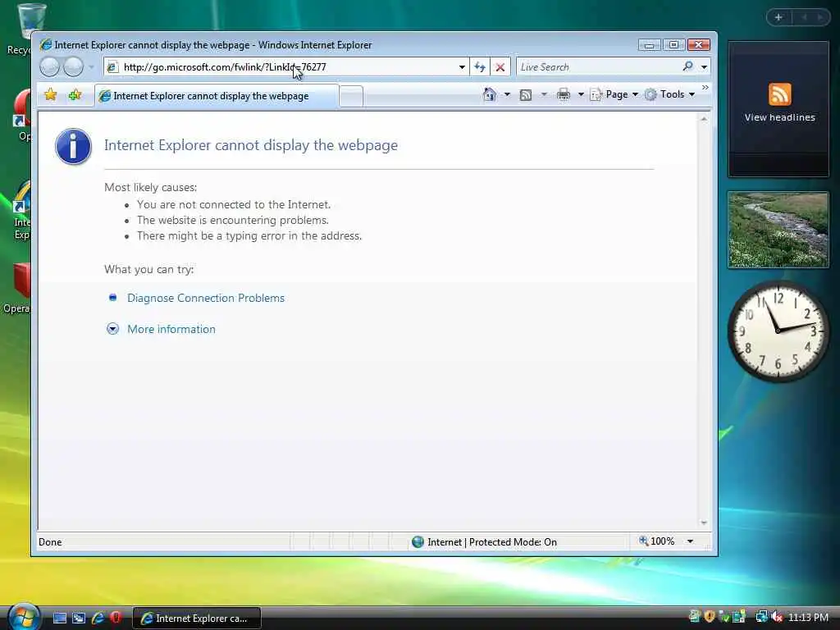The image size is (840, 630).
Task: Click the scrollbar up arrow
Action: coord(704,119)
